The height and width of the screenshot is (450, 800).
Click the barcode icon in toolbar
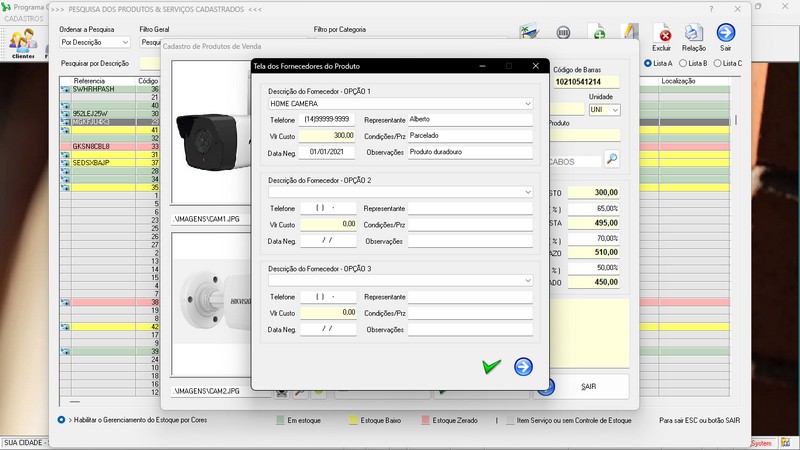(x=564, y=34)
